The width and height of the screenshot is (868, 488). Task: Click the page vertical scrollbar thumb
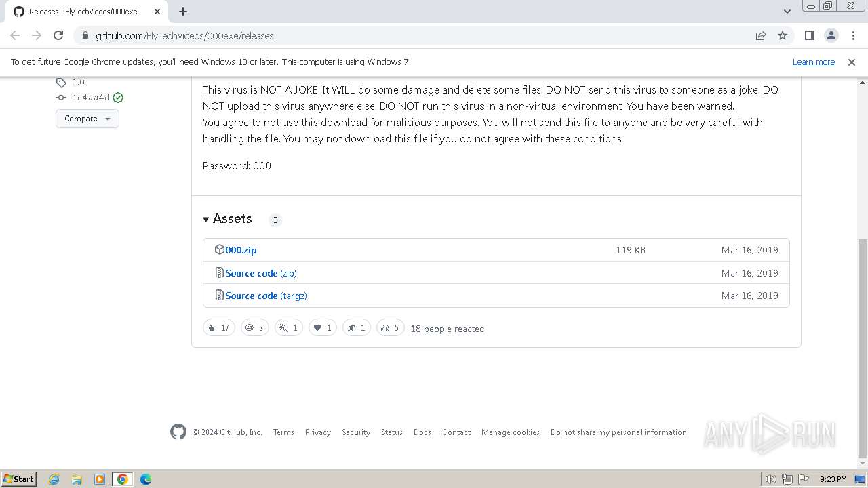[863, 348]
